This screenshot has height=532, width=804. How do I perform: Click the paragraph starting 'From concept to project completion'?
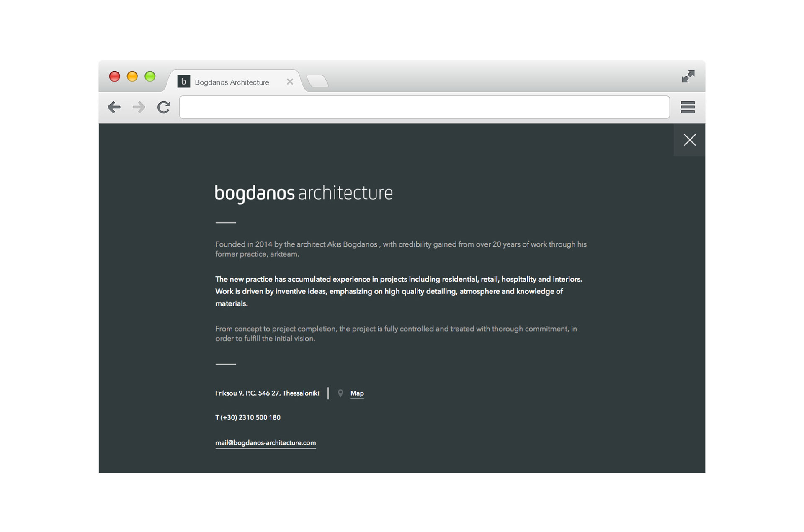396,334
